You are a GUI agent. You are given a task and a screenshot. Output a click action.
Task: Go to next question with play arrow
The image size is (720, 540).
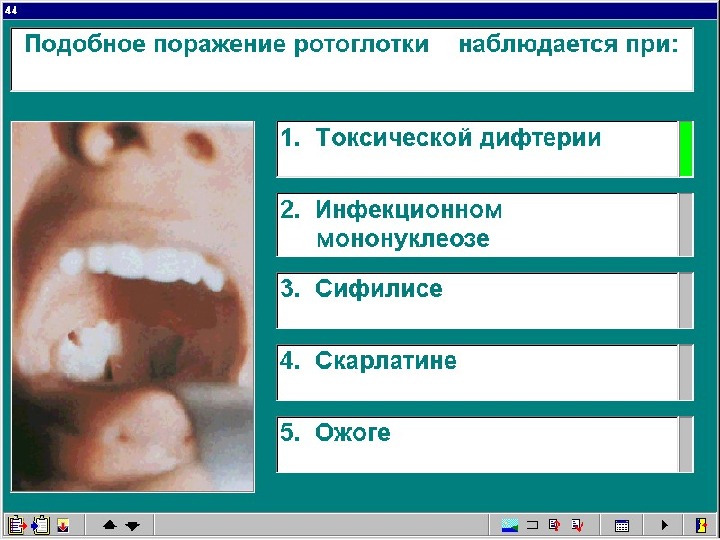coord(664,525)
